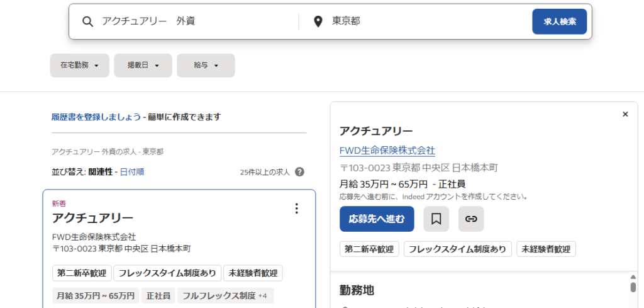644x308 pixels.
Task: Open the FWD生命保険株式会社 company link
Action: [x=387, y=151]
